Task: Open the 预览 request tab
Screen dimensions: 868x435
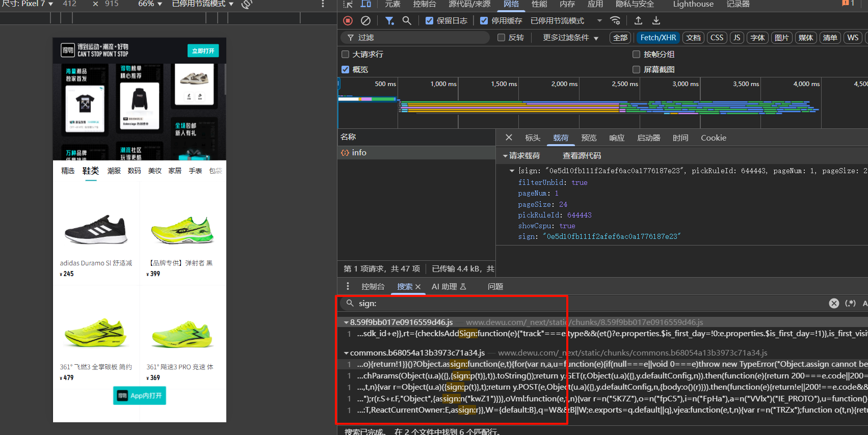Action: pyautogui.click(x=589, y=138)
